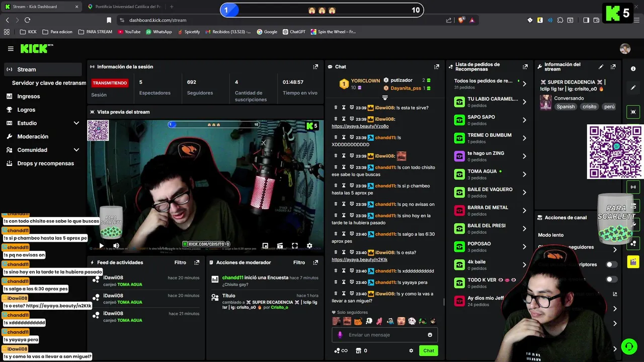Open Todos los pedidos de recompensas arrow

pos(524,84)
